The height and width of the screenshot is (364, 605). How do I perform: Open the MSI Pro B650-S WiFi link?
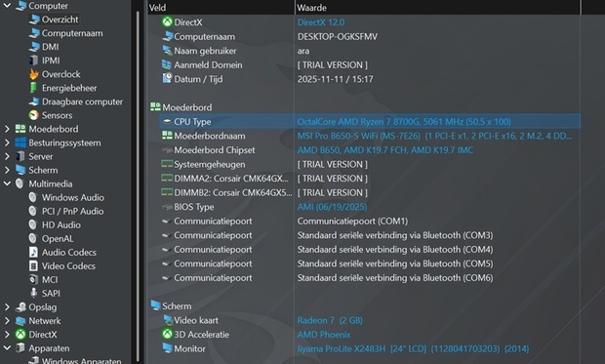[x=434, y=136]
